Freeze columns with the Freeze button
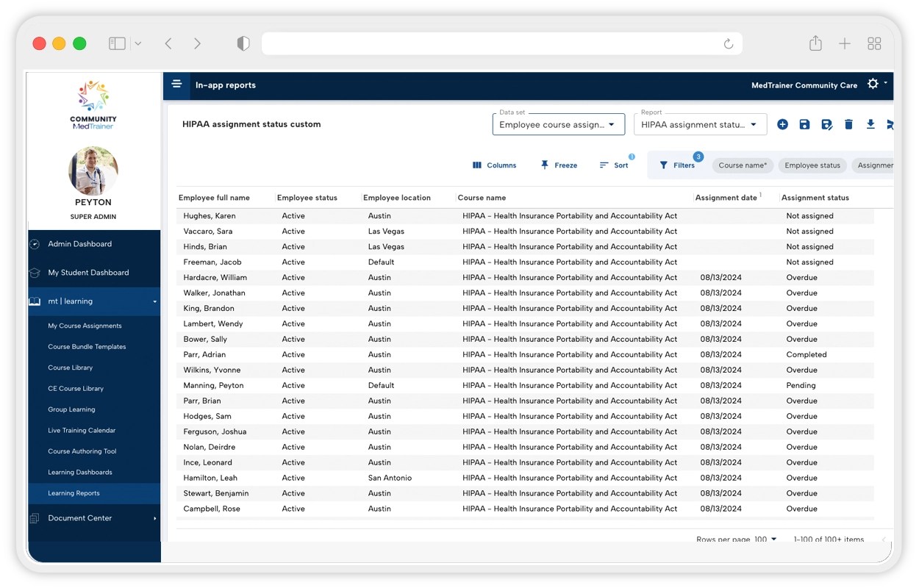The width and height of the screenshot is (919, 588). tap(559, 165)
